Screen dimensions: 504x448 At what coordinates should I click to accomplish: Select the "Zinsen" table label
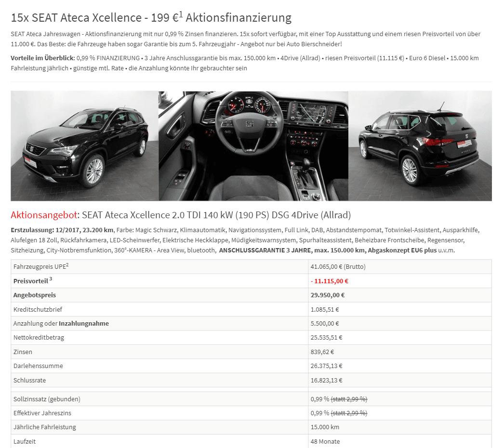point(23,352)
